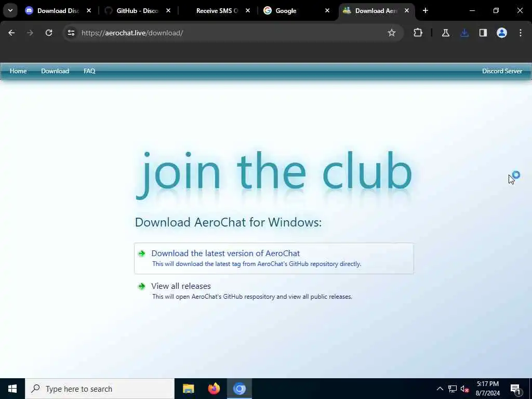
Task: Select the Chrome taskbar icon
Action: point(239,389)
